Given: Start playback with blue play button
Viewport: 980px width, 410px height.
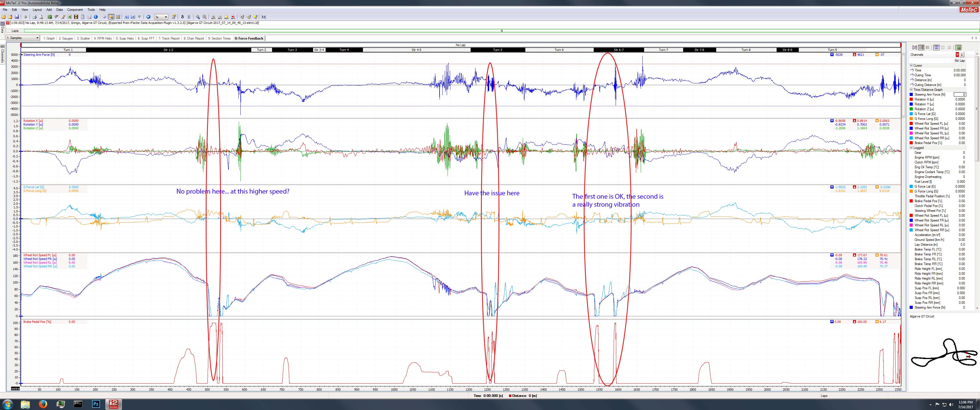Looking at the screenshot, I should tap(148, 17).
